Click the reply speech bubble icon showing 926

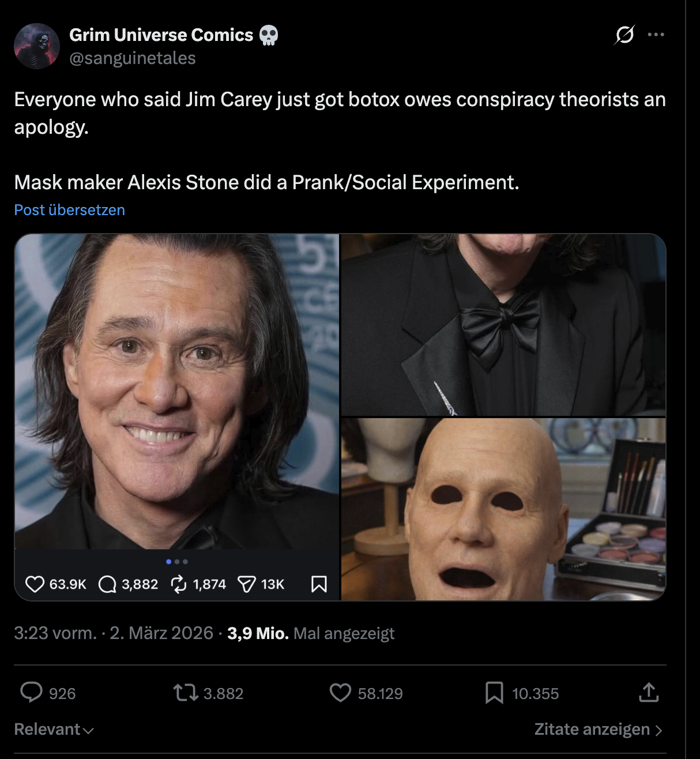(32, 692)
